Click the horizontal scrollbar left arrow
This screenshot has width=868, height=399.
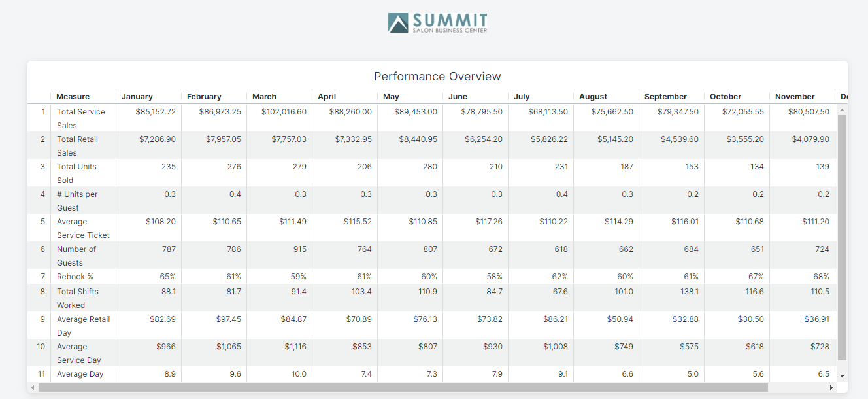[33, 388]
